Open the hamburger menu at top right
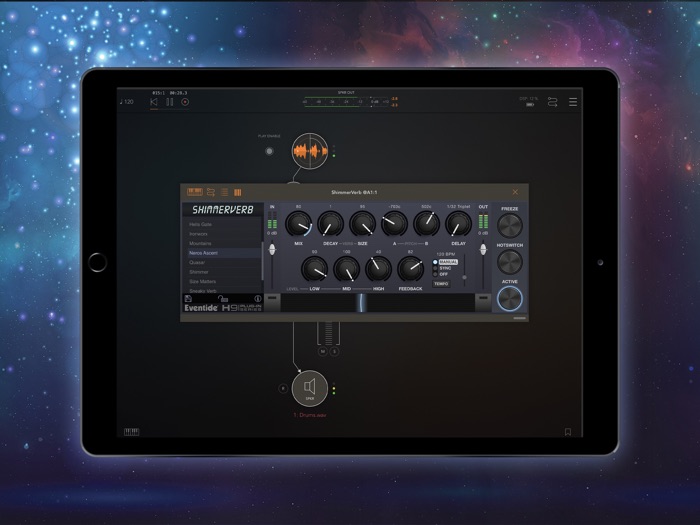700x525 pixels. [x=573, y=102]
